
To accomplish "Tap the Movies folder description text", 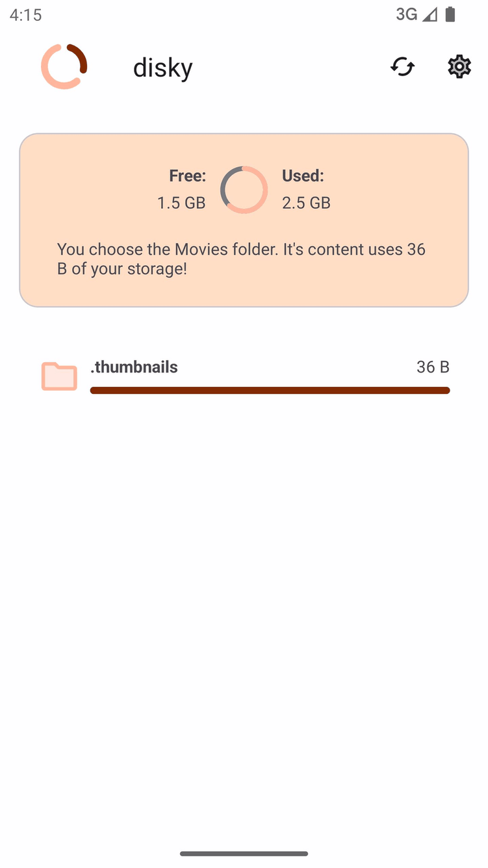I will (x=241, y=259).
